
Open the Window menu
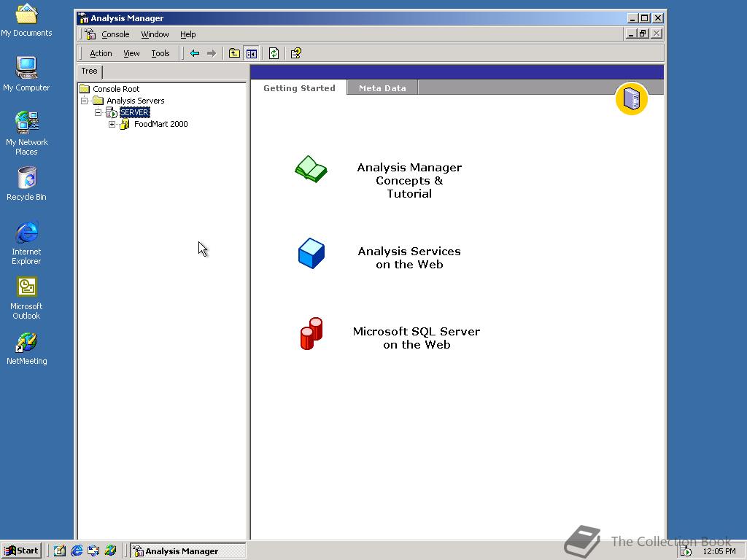pos(155,34)
